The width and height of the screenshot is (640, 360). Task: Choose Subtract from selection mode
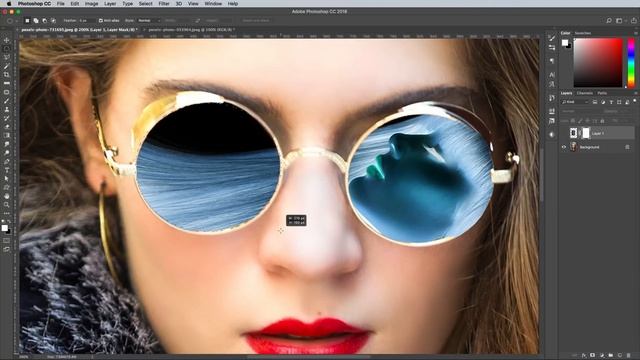(44, 20)
